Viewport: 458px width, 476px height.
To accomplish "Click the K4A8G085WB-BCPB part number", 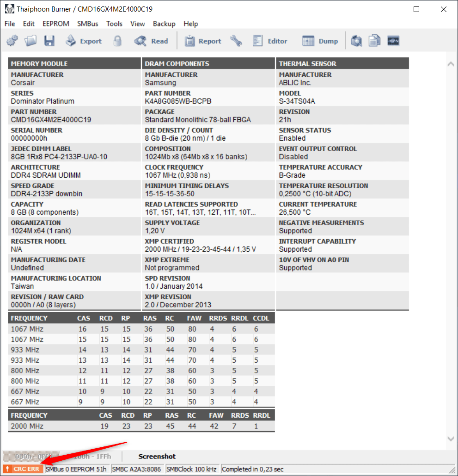I will pos(178,101).
